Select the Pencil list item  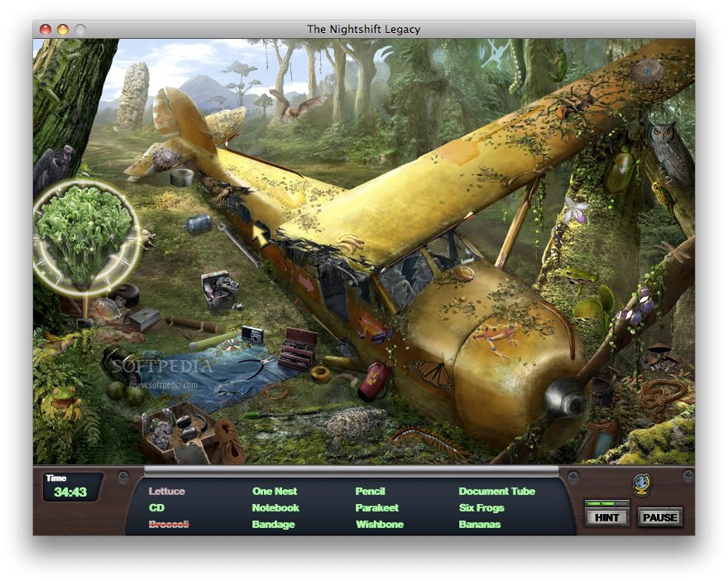370,491
